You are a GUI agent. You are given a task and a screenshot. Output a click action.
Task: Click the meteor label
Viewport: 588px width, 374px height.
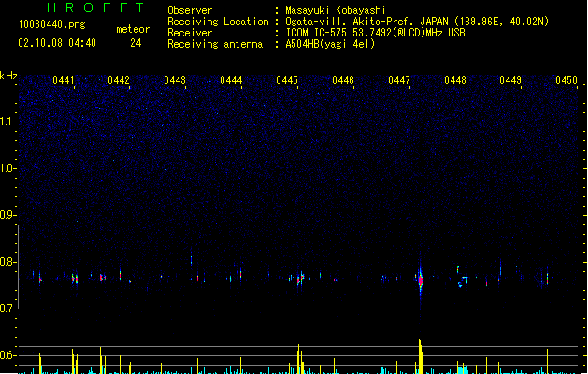tap(133, 29)
